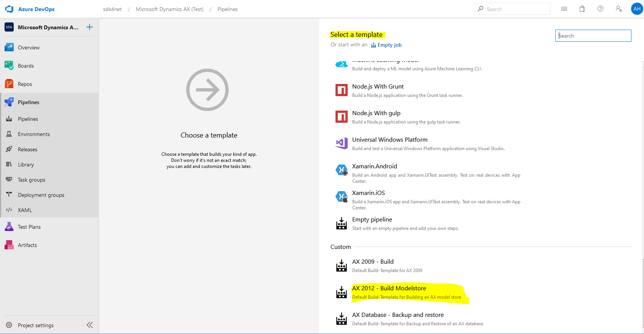The image size is (644, 334).
Task: Select AX 2012 - Build Modelstore template
Action: point(389,288)
